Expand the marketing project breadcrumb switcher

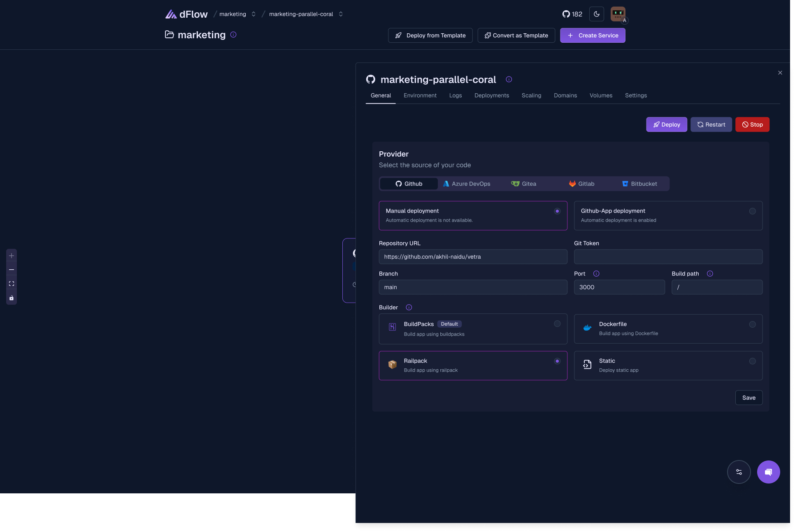pos(253,14)
